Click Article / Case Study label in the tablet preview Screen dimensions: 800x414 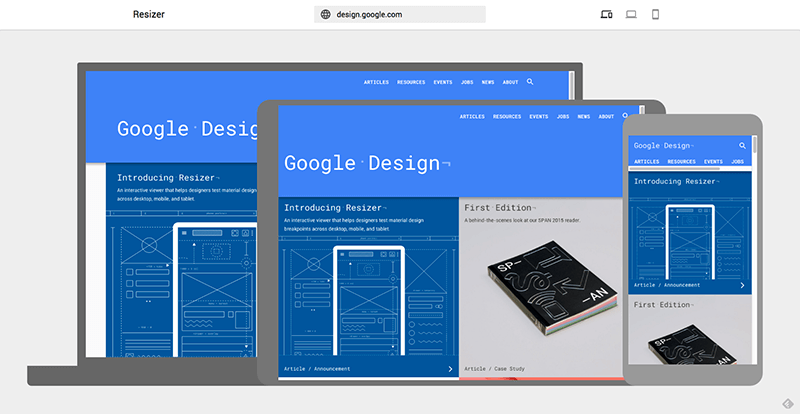494,369
